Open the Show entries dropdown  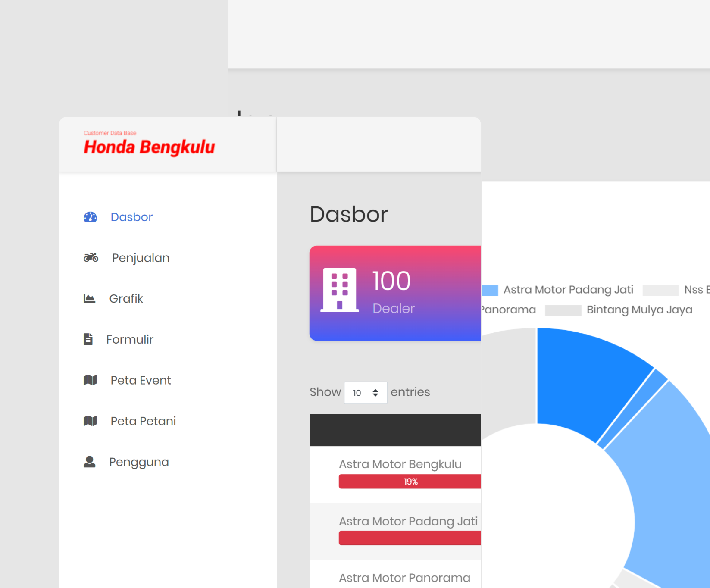[366, 393]
